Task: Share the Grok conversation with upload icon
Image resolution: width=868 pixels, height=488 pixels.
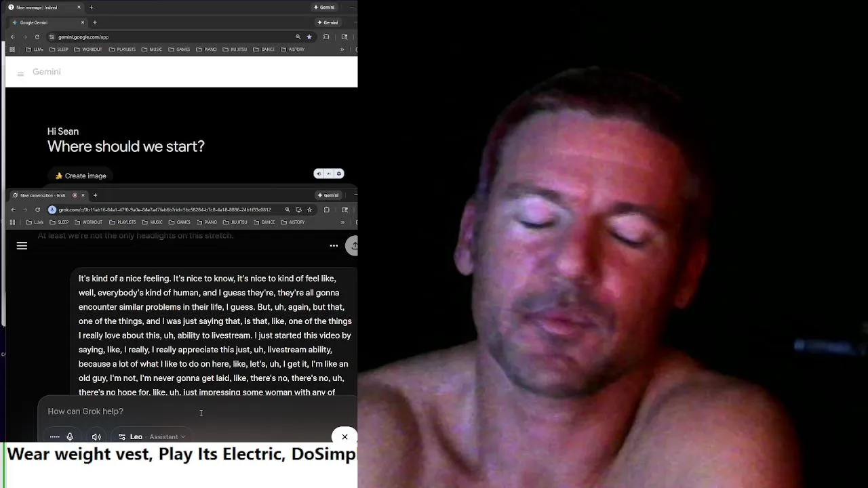Action: coord(352,245)
